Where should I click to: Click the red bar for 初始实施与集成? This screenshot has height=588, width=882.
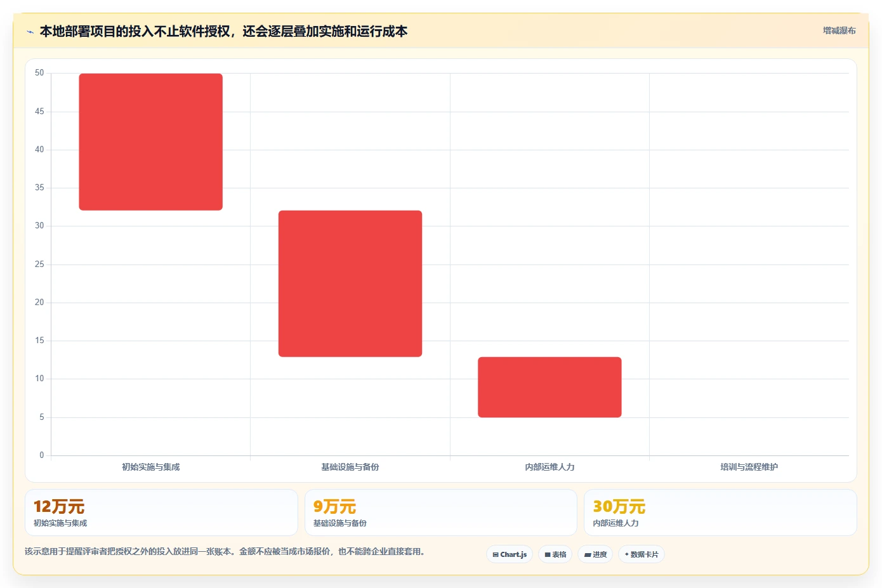151,142
